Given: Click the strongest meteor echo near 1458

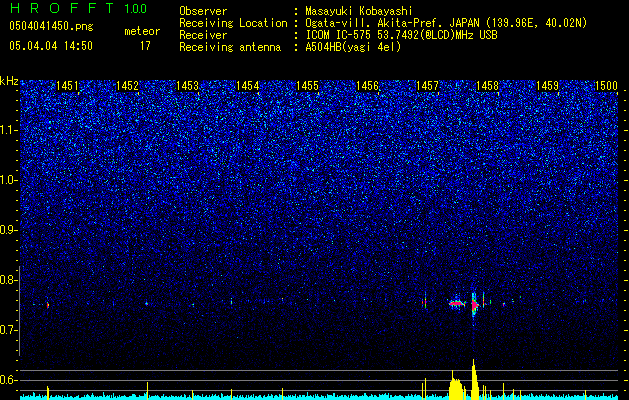Looking at the screenshot, I should tap(474, 305).
